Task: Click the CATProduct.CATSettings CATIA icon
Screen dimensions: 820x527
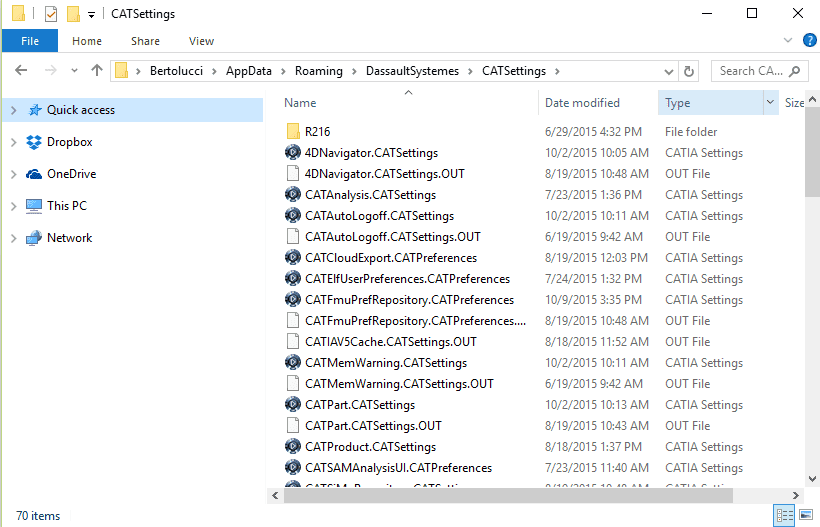Action: [x=293, y=446]
